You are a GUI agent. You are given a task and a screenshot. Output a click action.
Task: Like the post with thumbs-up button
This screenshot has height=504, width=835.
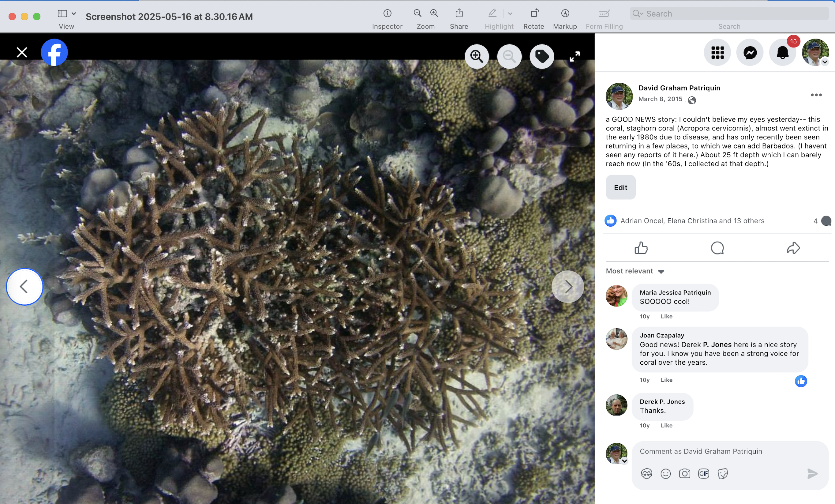coord(641,248)
